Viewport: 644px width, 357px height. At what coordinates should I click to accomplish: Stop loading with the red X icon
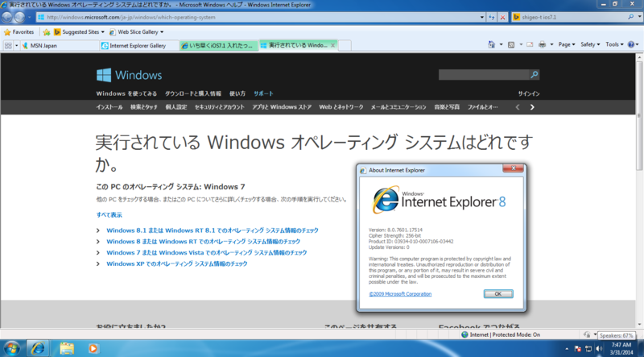pyautogui.click(x=502, y=17)
